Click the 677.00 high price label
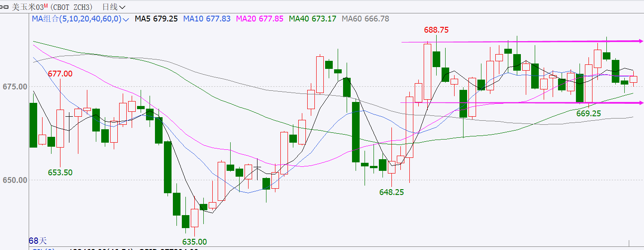 [x=60, y=74]
